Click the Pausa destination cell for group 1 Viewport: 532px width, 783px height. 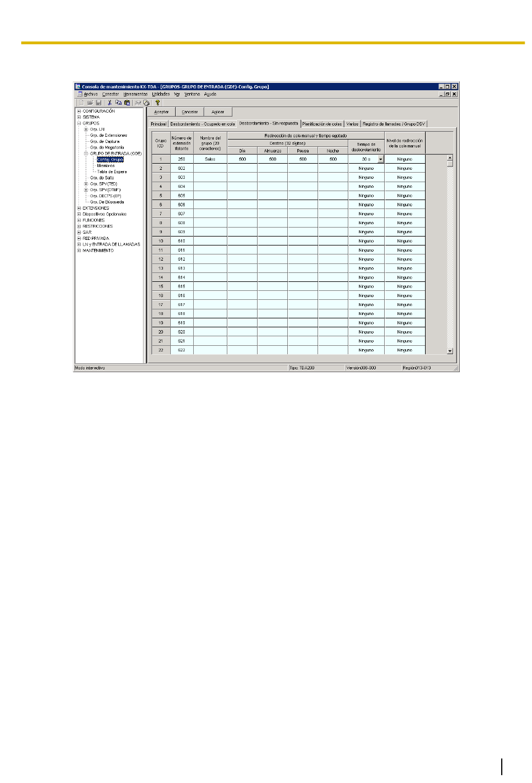click(x=303, y=159)
